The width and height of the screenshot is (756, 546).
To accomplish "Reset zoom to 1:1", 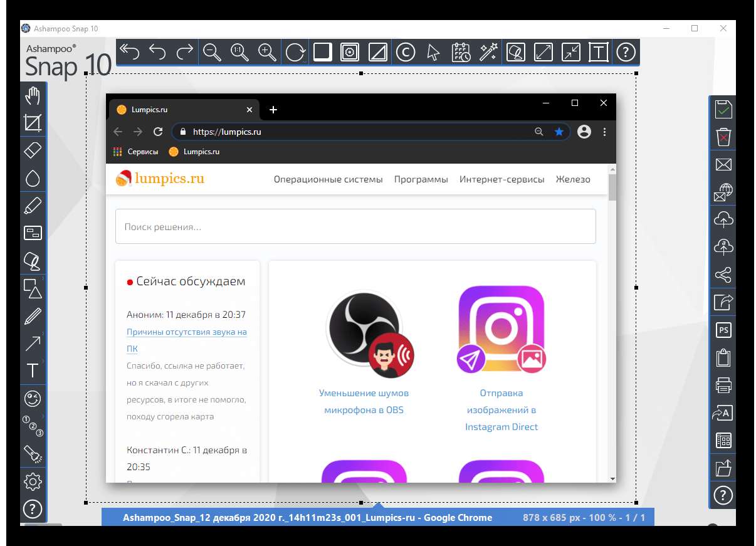I will 239,52.
